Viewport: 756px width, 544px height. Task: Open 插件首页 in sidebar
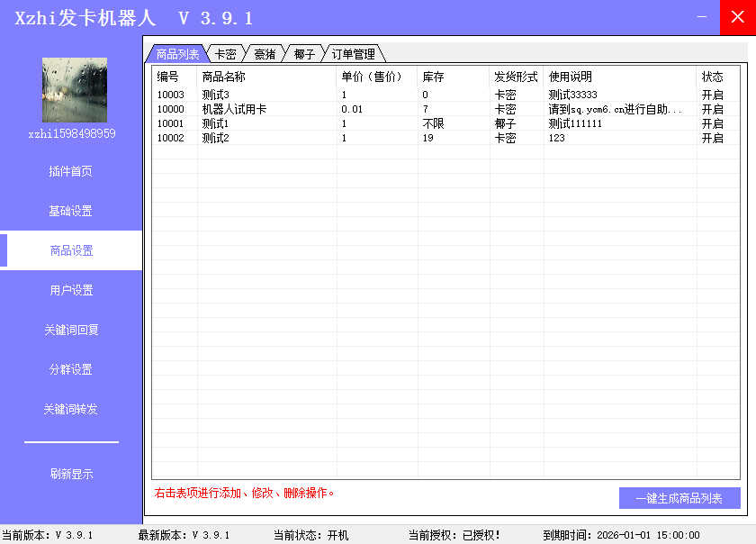tap(71, 171)
